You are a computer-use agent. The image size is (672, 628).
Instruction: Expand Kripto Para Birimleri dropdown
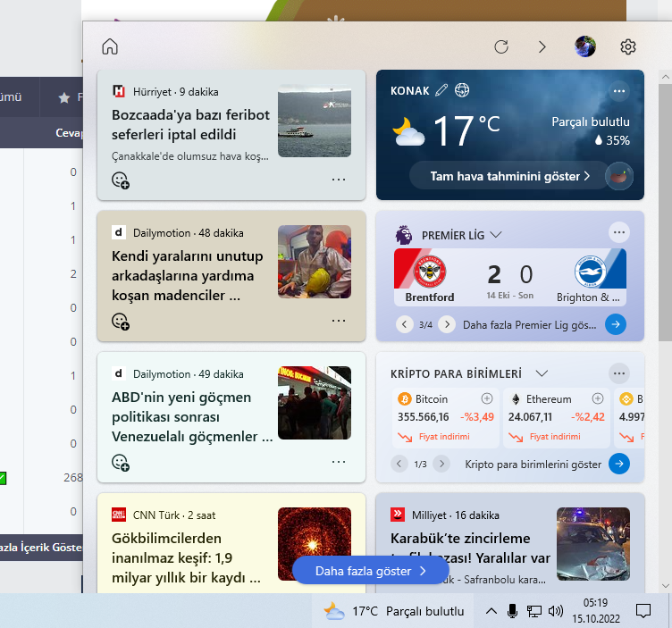pyautogui.click(x=542, y=373)
